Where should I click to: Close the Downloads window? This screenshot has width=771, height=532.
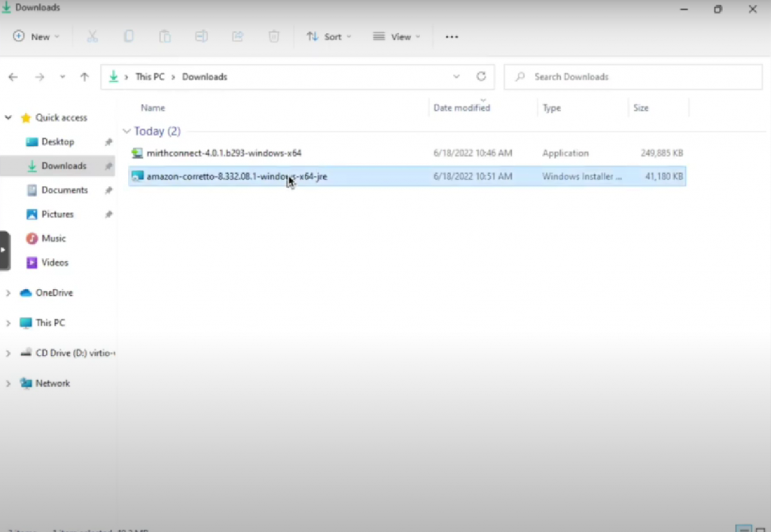[752, 9]
